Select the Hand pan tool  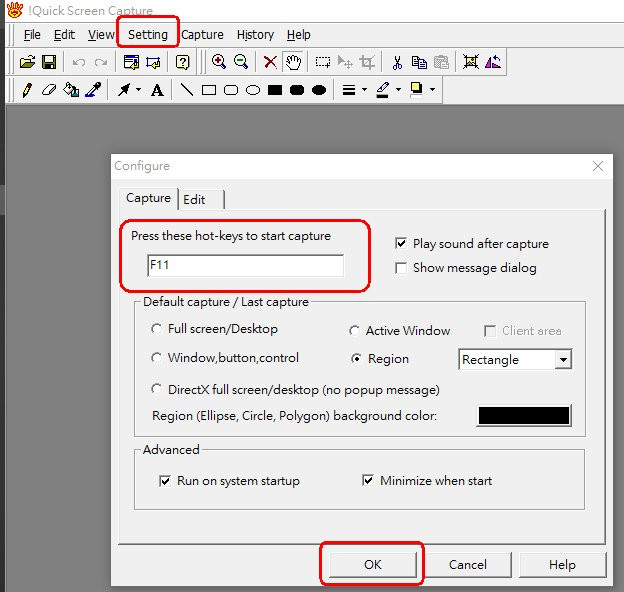pyautogui.click(x=293, y=62)
